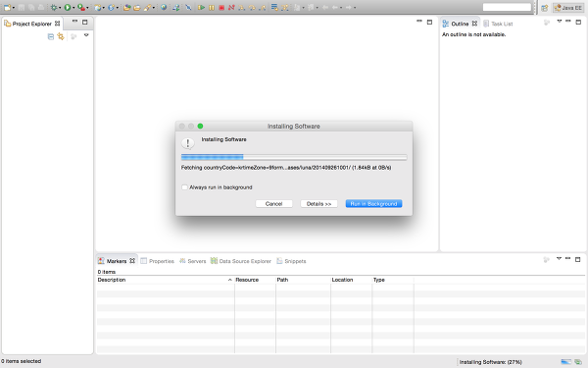
Task: Click the Installing Software: (27%) status text
Action: (491, 362)
